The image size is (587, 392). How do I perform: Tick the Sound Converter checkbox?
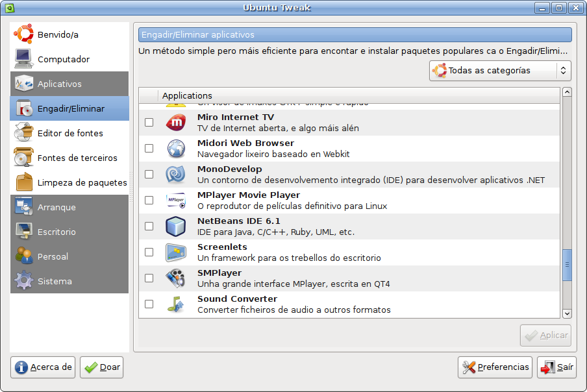[149, 304]
